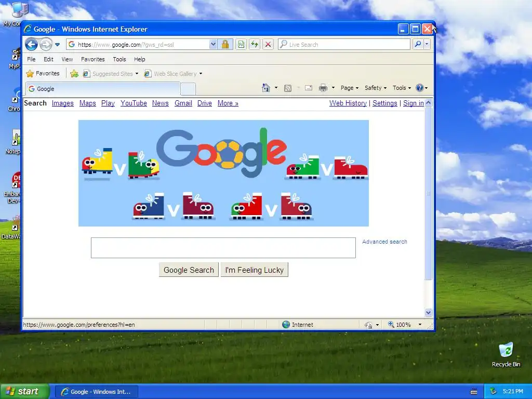
Task: Click the scrollbar up arrow
Action: coord(429,102)
